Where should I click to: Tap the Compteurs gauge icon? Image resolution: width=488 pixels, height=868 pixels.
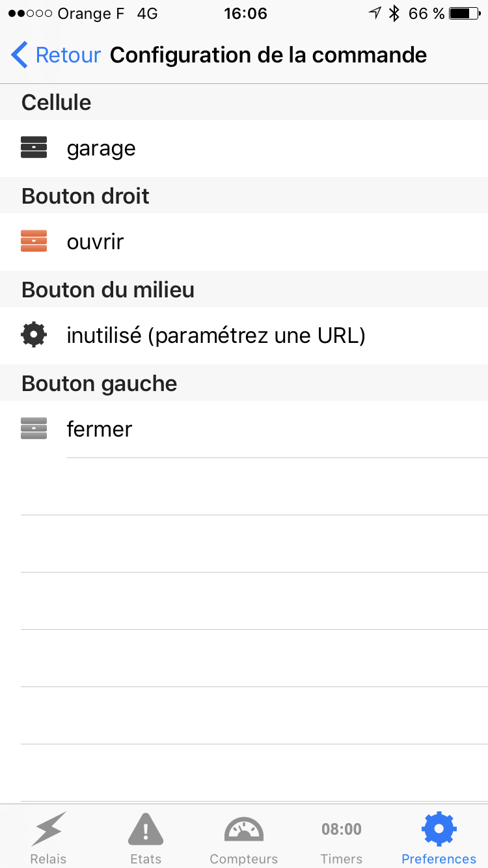pos(244,829)
